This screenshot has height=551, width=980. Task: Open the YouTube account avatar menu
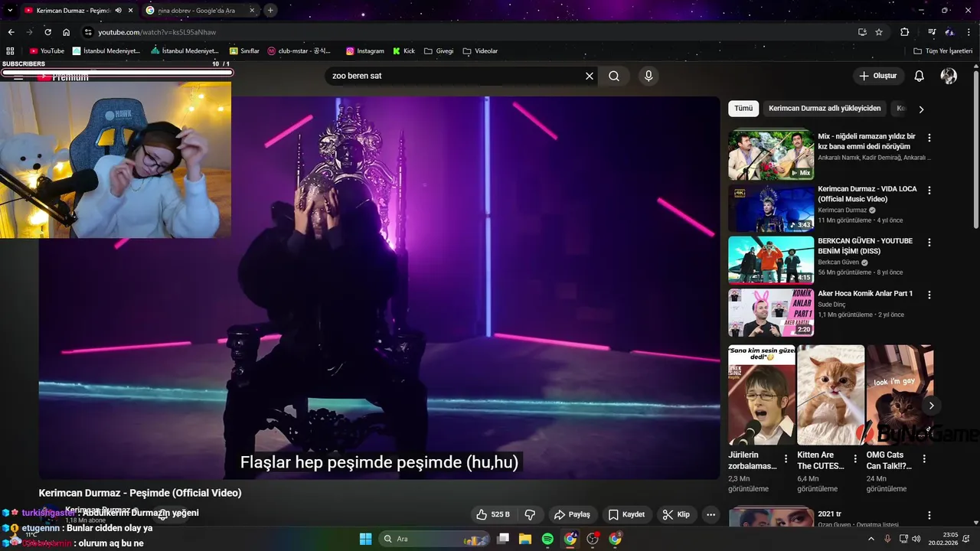pyautogui.click(x=949, y=76)
